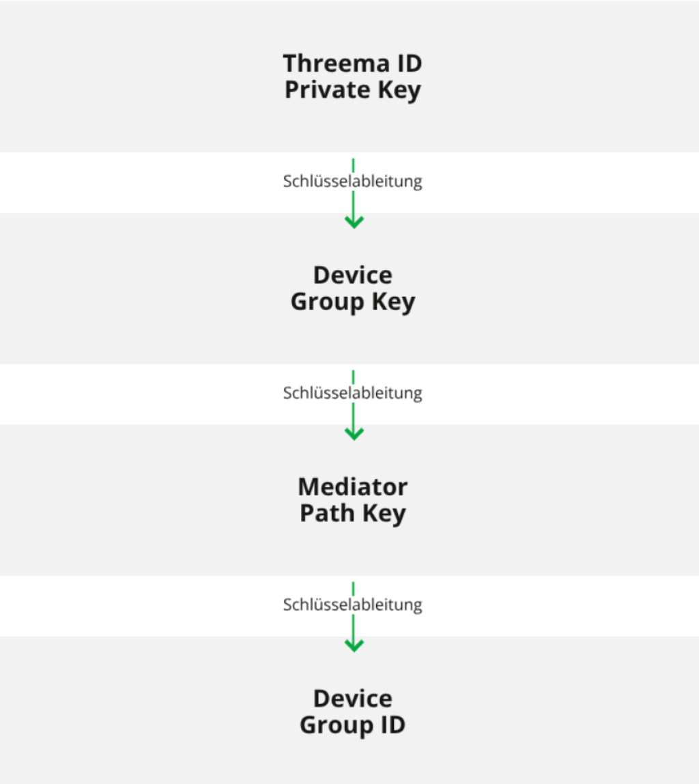Click the short green line below Threema ID box
699x784 pixels.
(x=353, y=166)
